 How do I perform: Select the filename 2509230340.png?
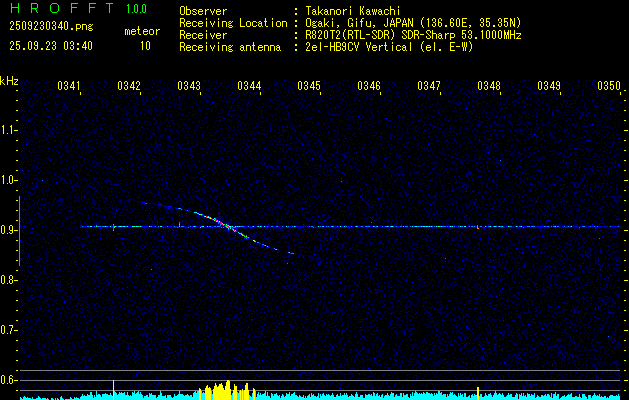click(x=51, y=27)
